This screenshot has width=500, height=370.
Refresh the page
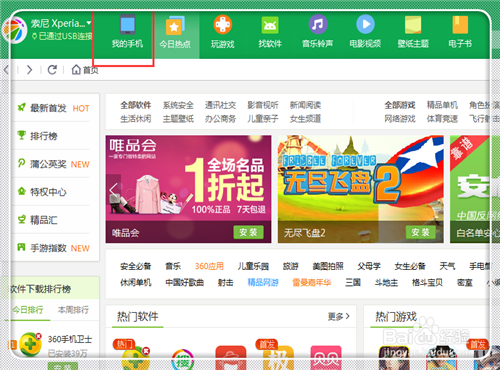[52, 70]
